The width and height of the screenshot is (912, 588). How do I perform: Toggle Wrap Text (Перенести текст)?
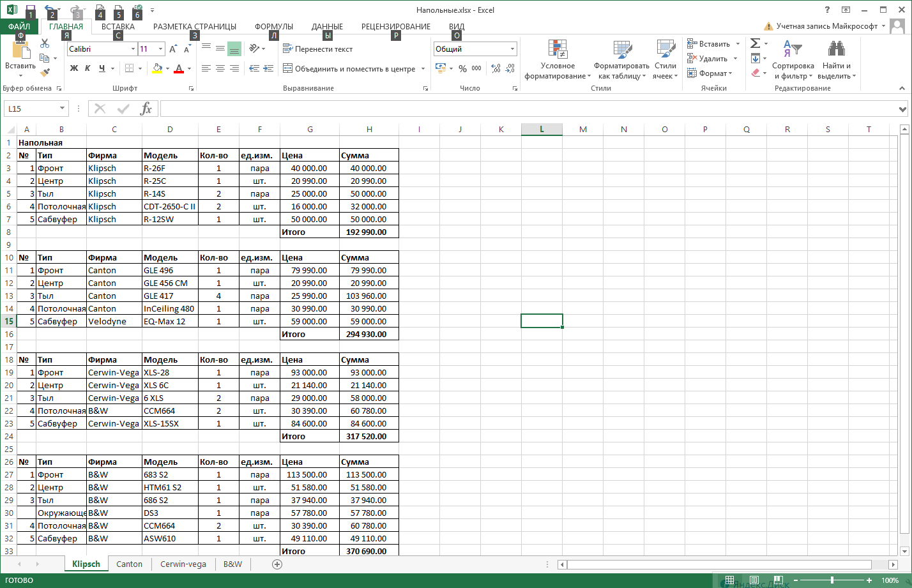pyautogui.click(x=317, y=49)
